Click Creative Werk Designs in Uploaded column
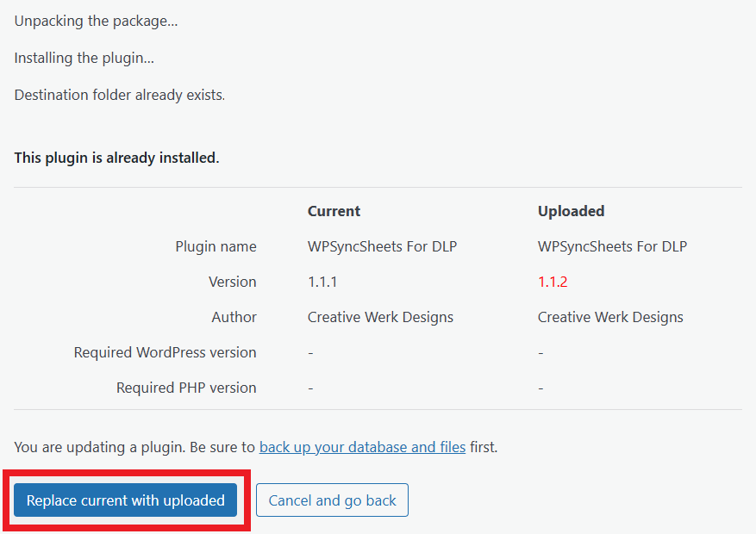756x534 pixels. (610, 317)
